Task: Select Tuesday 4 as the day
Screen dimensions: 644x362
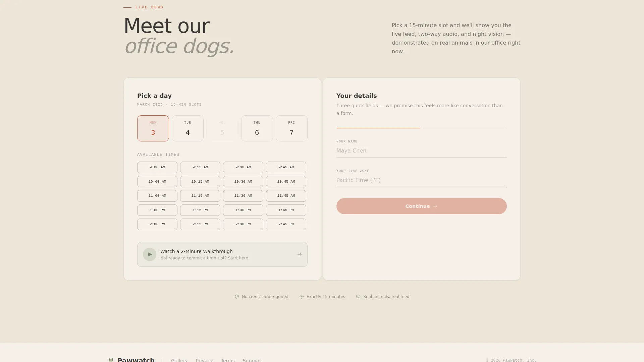Action: tap(187, 128)
